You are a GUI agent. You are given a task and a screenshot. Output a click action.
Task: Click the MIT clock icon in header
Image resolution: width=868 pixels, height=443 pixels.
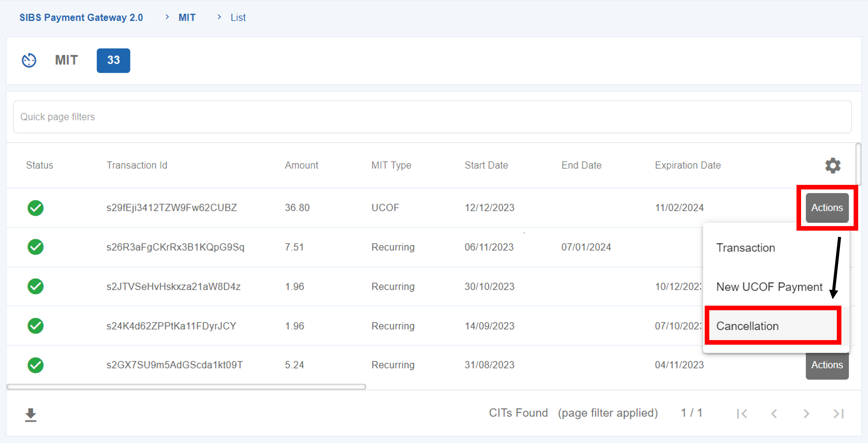pos(29,60)
